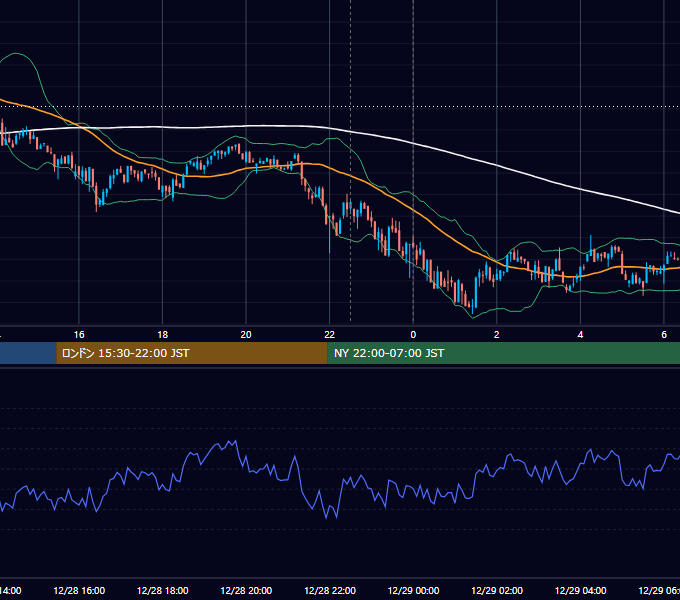Click hour label 20 on upper axis
The width and height of the screenshot is (680, 600).
coord(246,335)
